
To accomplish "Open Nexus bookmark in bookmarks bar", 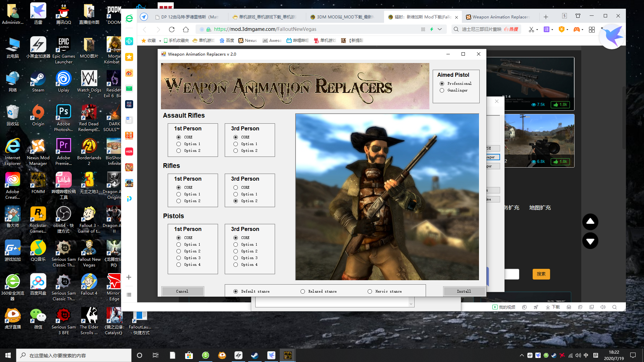I will pos(248,41).
